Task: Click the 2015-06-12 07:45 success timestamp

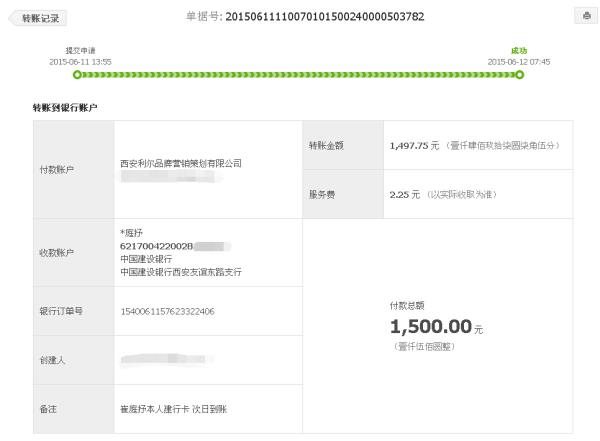Action: click(x=519, y=62)
